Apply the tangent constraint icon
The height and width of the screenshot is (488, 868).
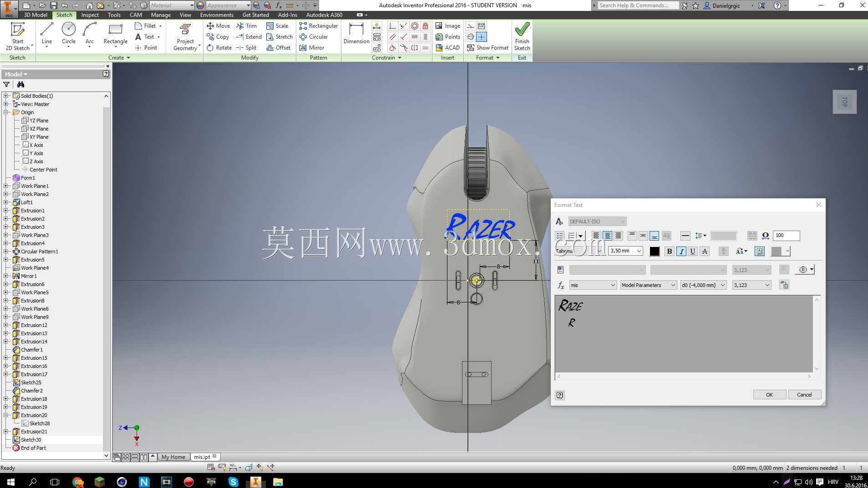tap(393, 48)
